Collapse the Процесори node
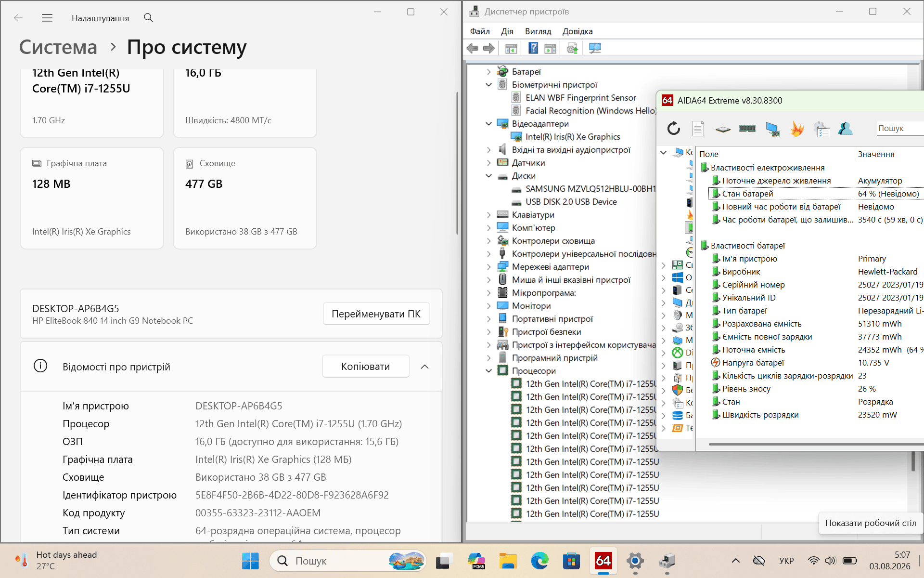924x578 pixels. [x=489, y=371]
